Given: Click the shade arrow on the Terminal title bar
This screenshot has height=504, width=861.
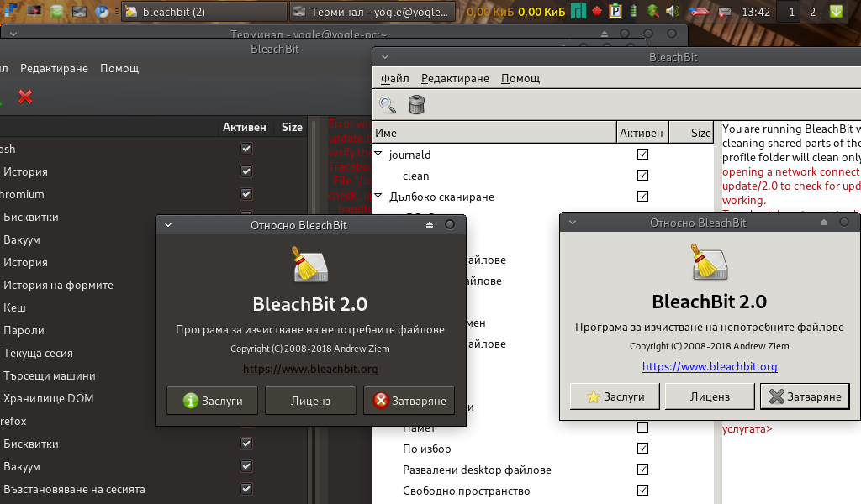Looking at the screenshot, I should (x=605, y=34).
